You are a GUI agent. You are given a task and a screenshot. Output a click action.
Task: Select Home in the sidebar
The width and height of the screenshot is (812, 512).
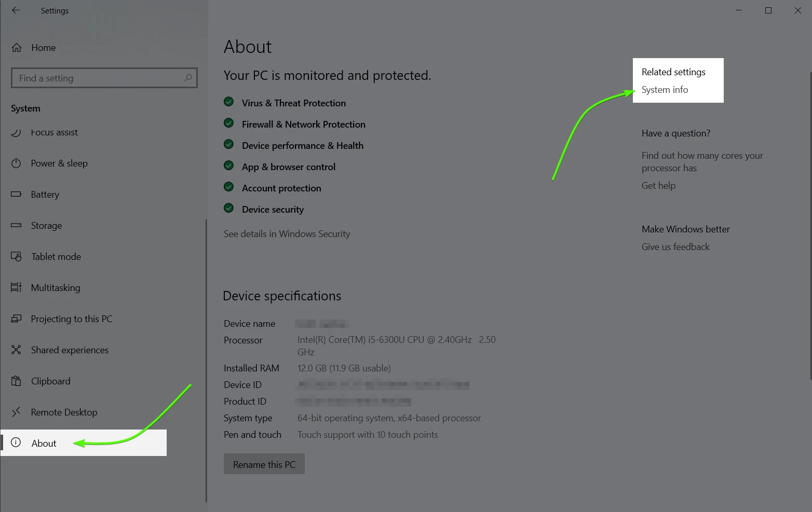[43, 47]
